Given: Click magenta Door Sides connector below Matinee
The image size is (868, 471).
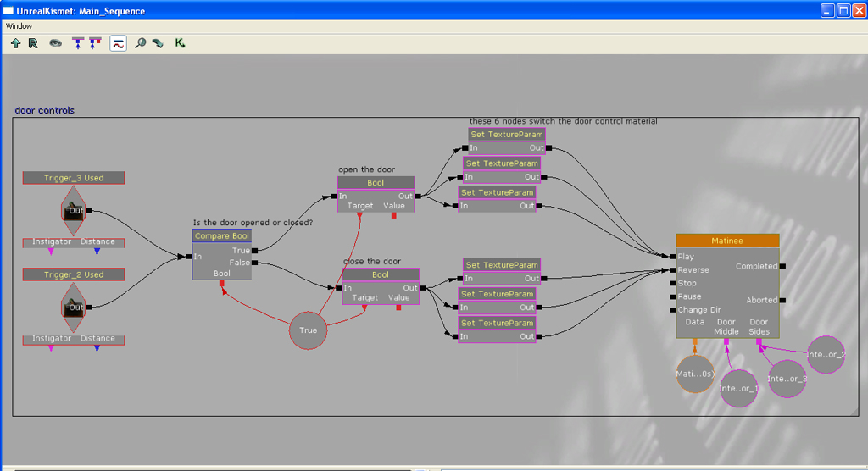Looking at the screenshot, I should (x=759, y=342).
